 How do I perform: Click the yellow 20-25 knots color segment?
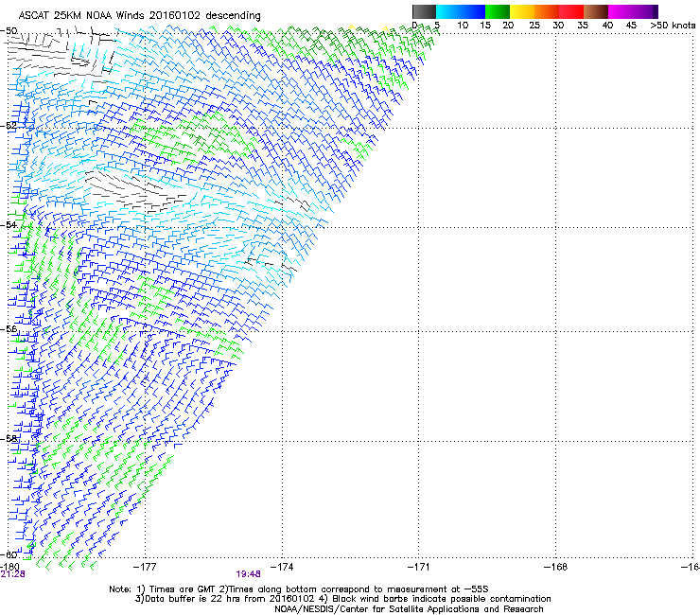pos(522,11)
